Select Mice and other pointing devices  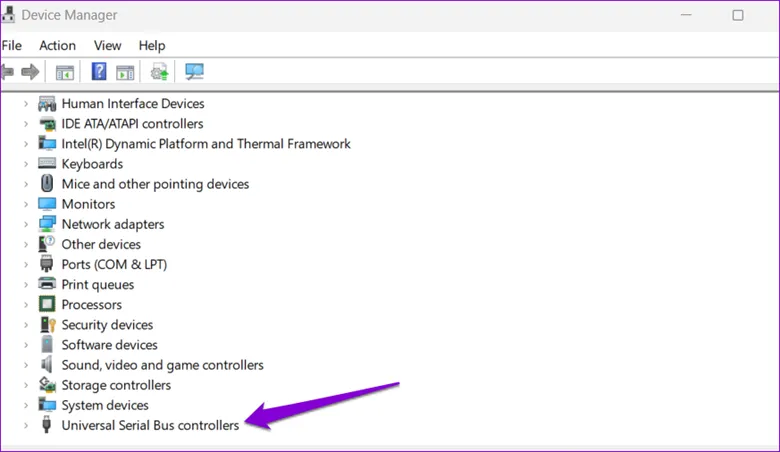pos(155,184)
